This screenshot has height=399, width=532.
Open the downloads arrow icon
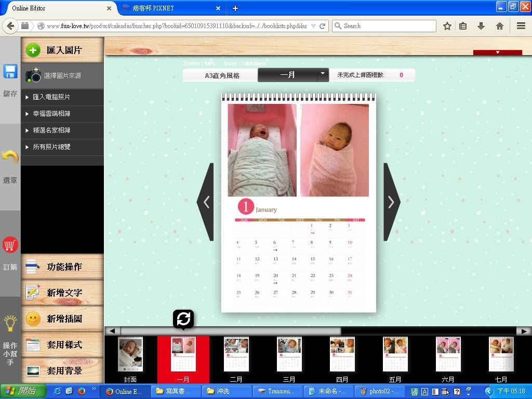pyautogui.click(x=481, y=26)
